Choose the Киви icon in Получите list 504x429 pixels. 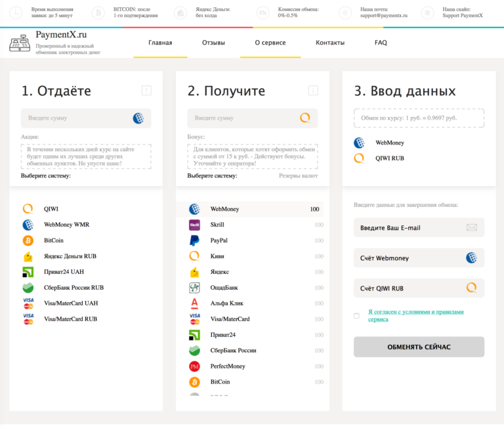pos(194,256)
